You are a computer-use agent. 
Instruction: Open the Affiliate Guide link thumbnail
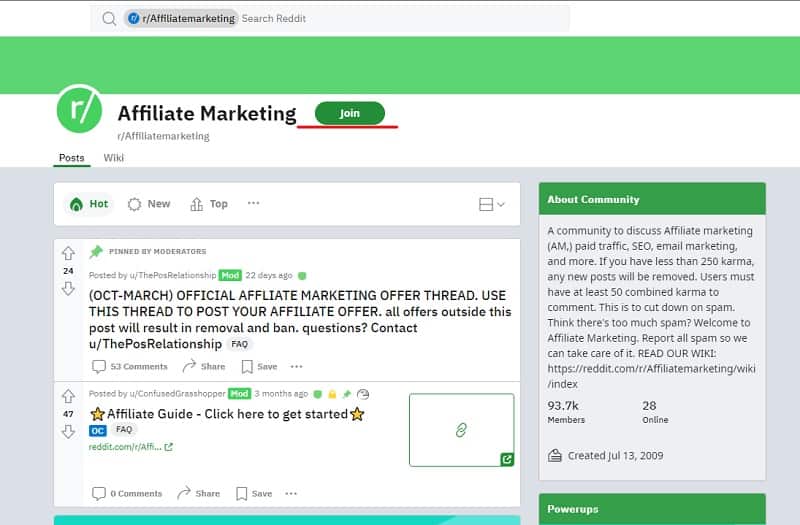tap(461, 429)
